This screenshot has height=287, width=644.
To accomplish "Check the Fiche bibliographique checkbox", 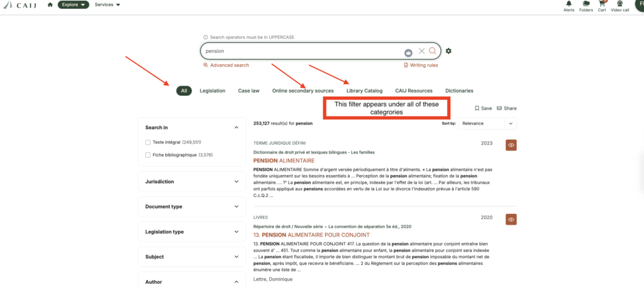I will pos(148,155).
